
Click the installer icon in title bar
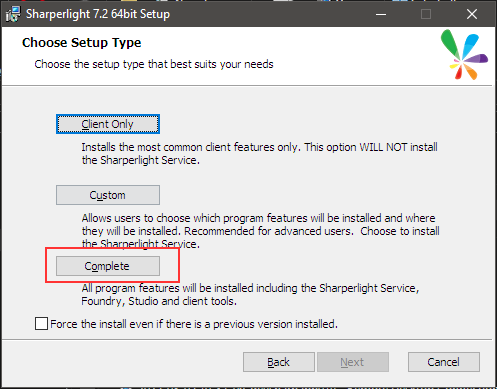13,14
